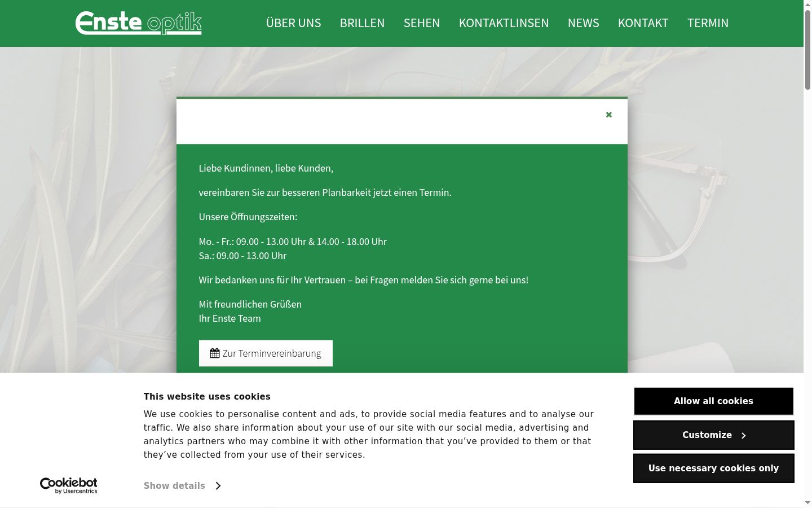Screen dimensions: 812x508
Task: Click the 'Sa.: 09.00 - 13.00 Uhr' line
Action: tap(242, 256)
